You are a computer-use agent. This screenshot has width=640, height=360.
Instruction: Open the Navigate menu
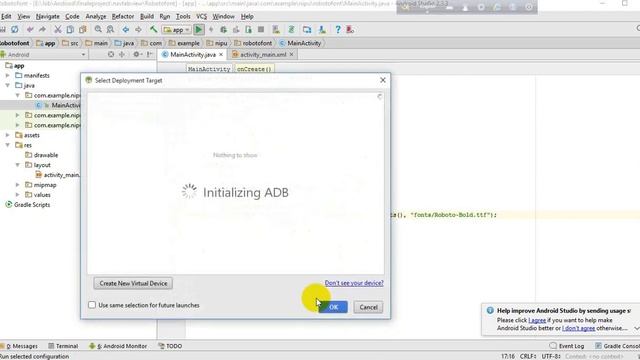tap(47, 16)
